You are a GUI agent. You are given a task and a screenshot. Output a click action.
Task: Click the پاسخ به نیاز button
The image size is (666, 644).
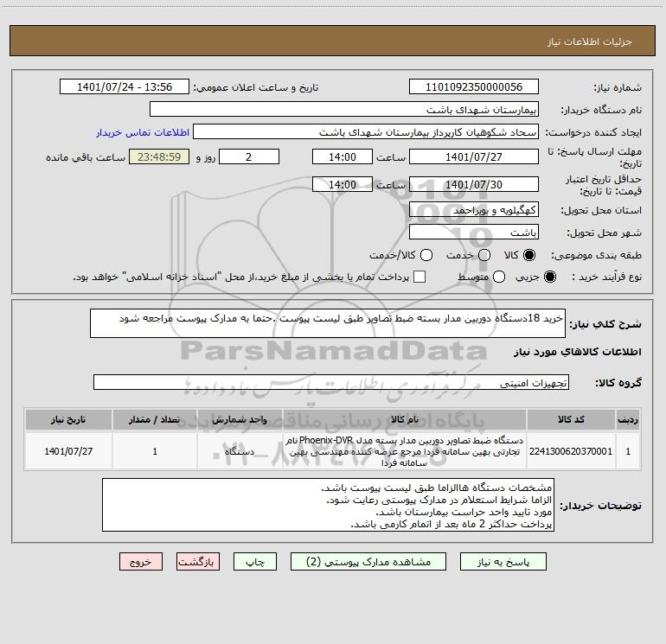(503, 562)
